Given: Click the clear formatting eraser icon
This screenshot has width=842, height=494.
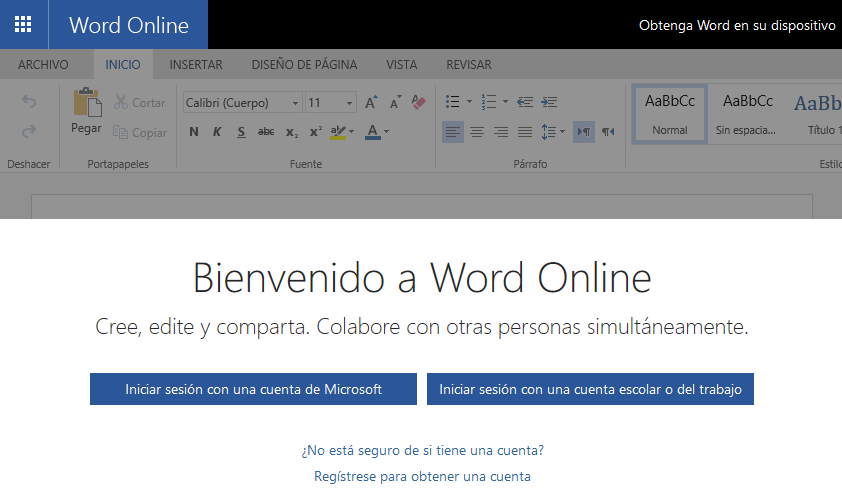Looking at the screenshot, I should (419, 102).
